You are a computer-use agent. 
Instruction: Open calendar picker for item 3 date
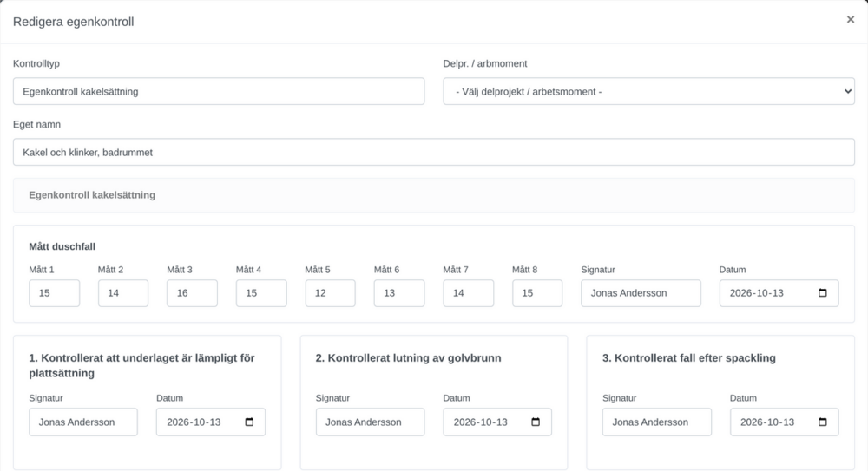pos(823,422)
